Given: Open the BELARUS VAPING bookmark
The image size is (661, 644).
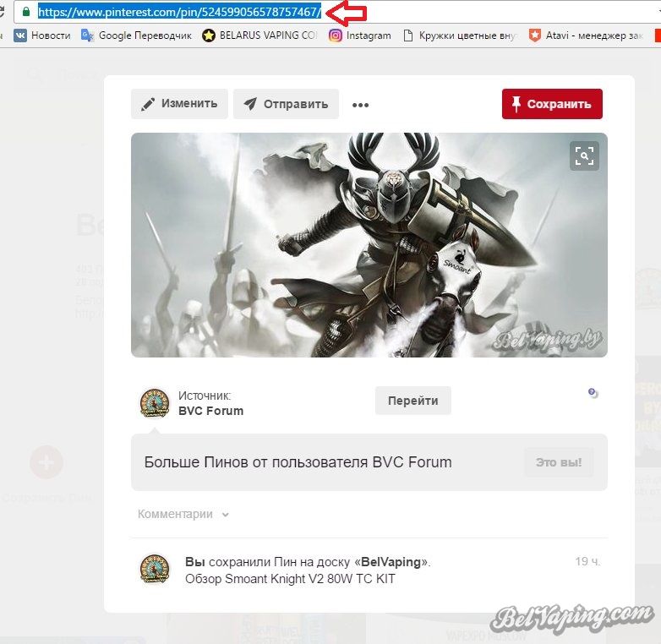Looking at the screenshot, I should tap(259, 35).
